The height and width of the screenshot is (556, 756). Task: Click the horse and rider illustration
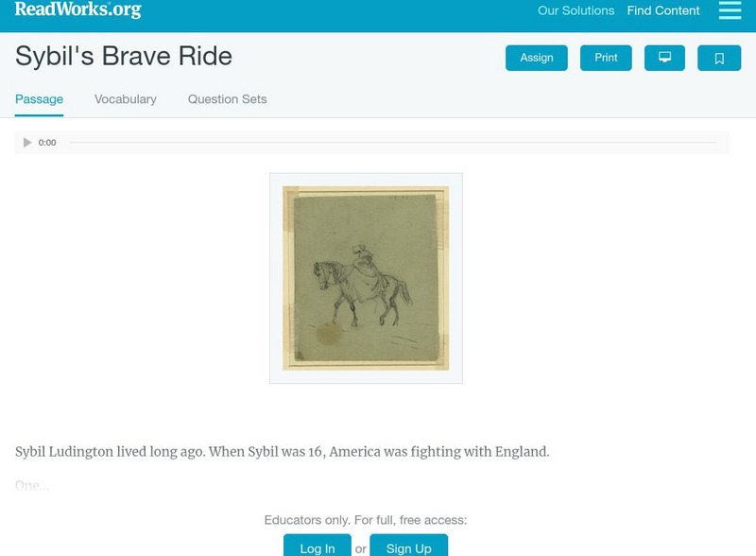pyautogui.click(x=366, y=278)
